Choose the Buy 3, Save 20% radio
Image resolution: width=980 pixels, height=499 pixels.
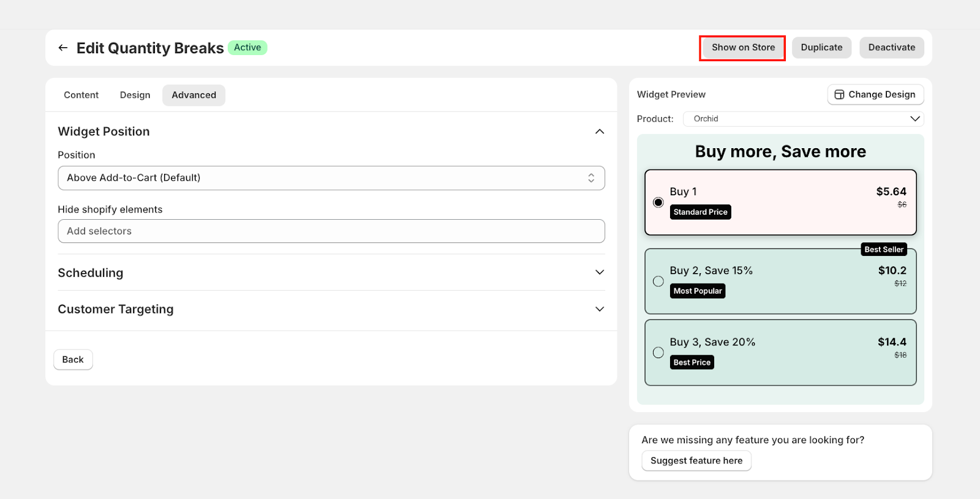(658, 353)
